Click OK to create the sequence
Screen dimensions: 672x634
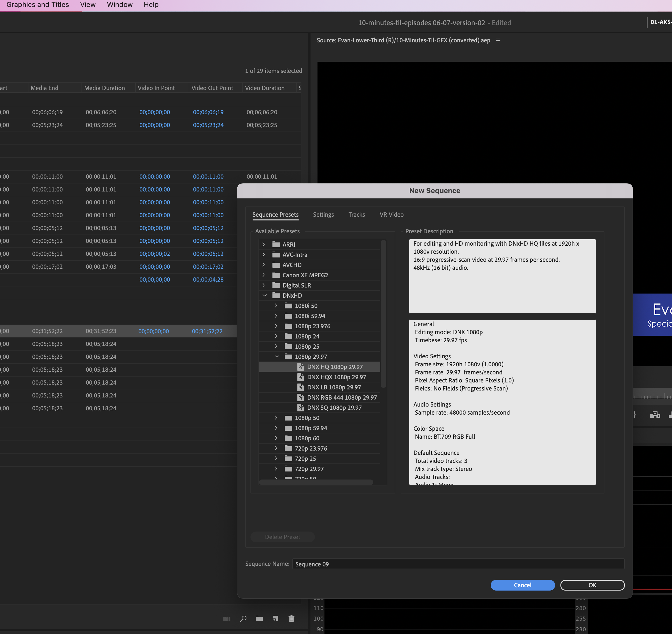click(x=592, y=585)
